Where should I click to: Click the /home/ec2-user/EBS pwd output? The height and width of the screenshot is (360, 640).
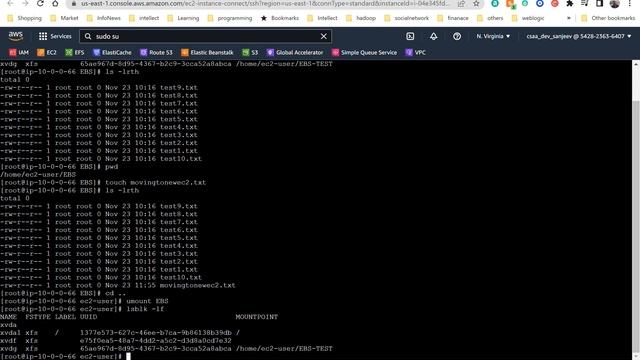[38, 175]
